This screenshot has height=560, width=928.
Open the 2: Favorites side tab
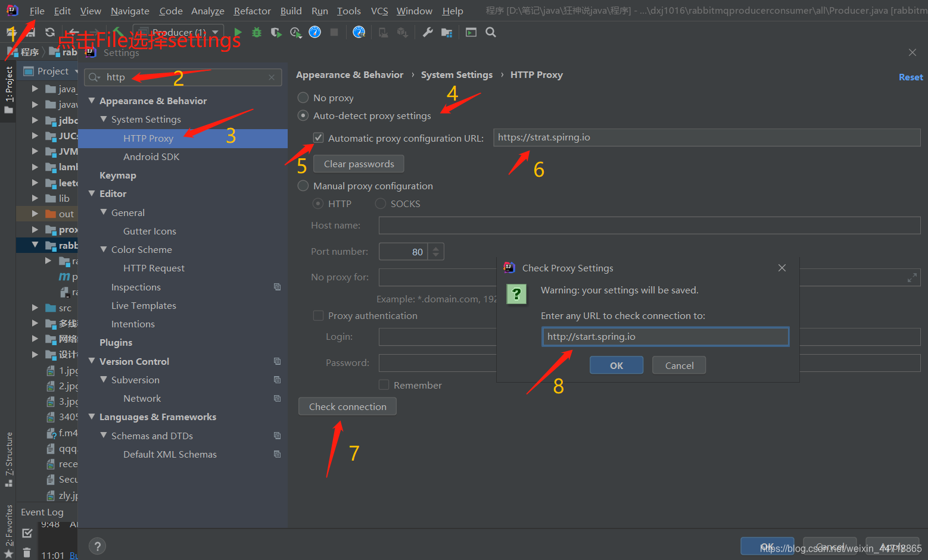click(x=9, y=531)
